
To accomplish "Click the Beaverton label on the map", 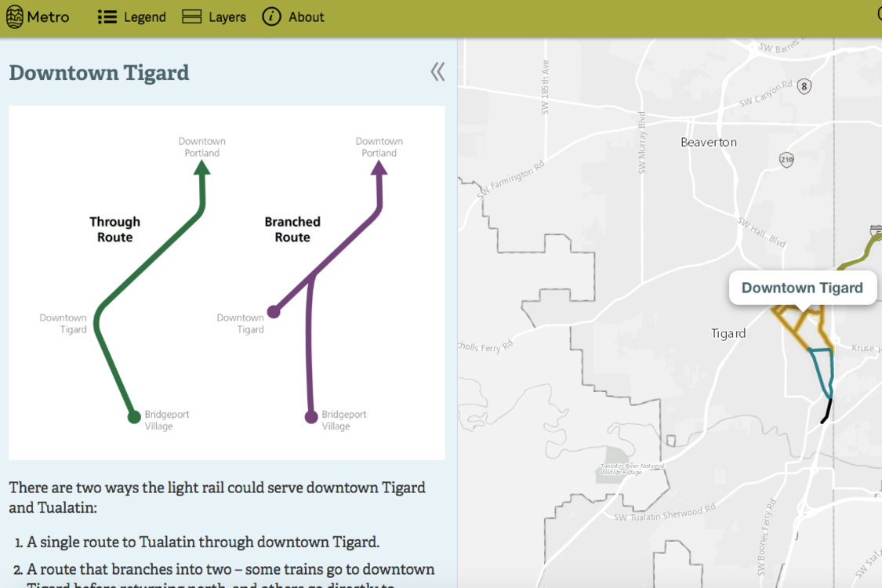I will (709, 143).
